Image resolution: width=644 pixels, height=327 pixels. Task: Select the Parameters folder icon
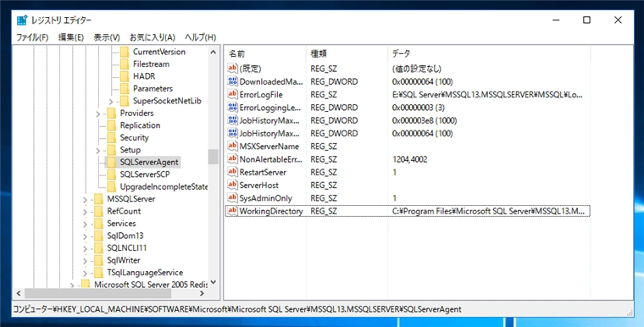[125, 89]
